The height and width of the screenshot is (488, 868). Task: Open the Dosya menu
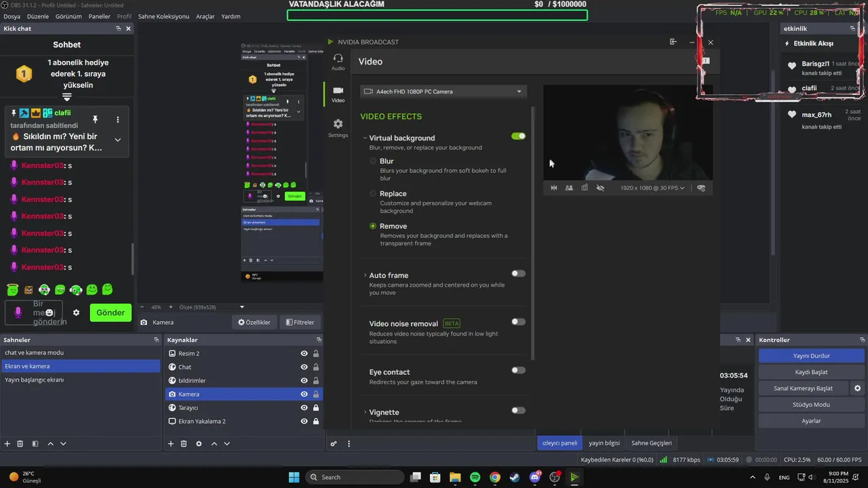(12, 16)
